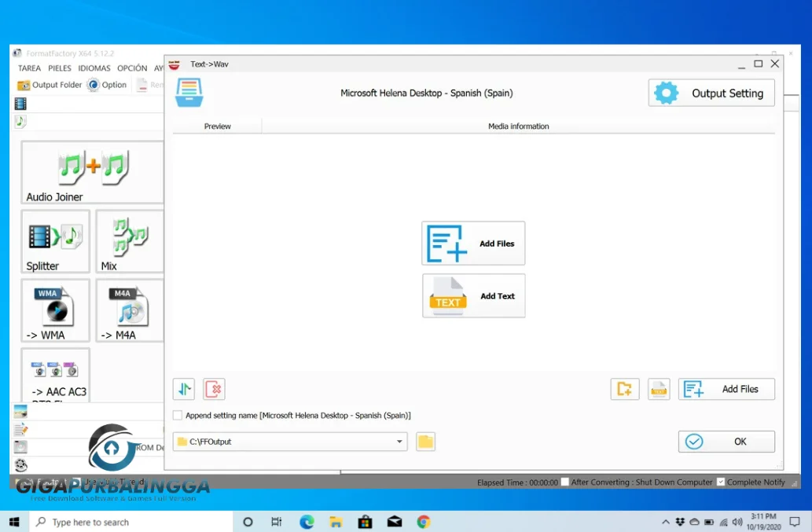Open Microsoft Store from taskbar

365,522
